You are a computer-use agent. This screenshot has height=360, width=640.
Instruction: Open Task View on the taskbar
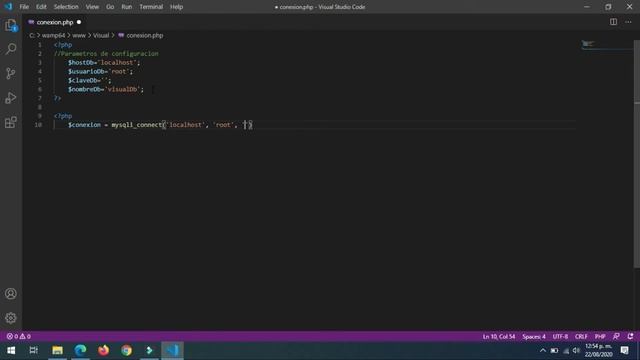[x=34, y=351]
